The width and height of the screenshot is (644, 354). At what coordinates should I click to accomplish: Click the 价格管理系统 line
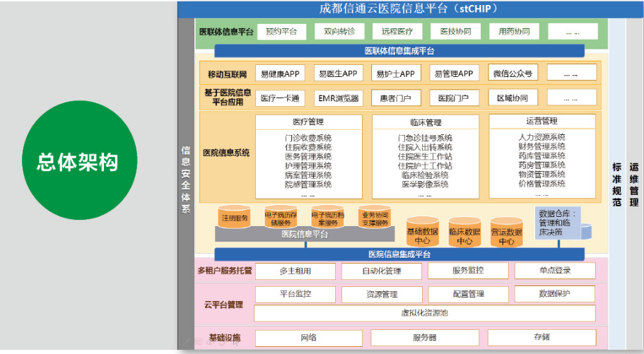[x=541, y=184]
